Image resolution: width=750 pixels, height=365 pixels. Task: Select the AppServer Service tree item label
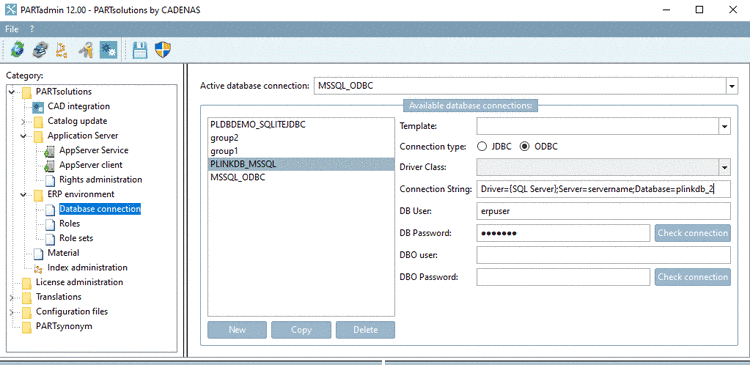tap(94, 150)
